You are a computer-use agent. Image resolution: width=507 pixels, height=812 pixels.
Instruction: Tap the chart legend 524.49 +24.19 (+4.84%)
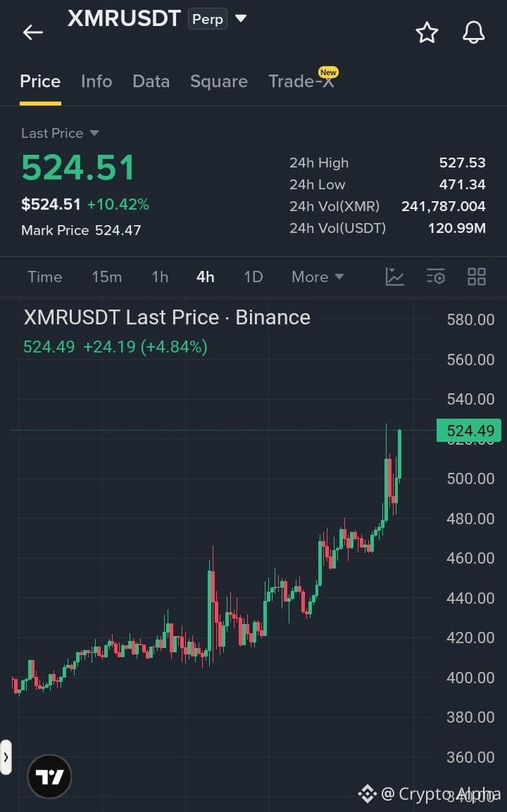pyautogui.click(x=115, y=346)
